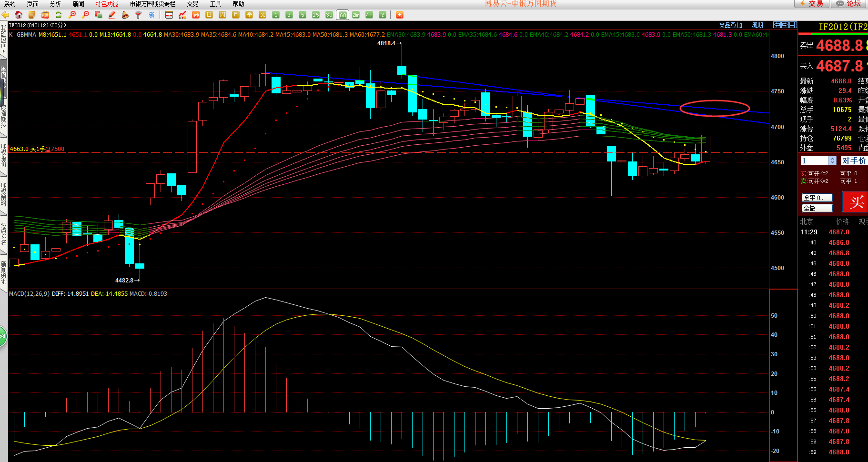Zoom in with the plus magnifier
Screen dimensions: 868x462
tap(72, 15)
